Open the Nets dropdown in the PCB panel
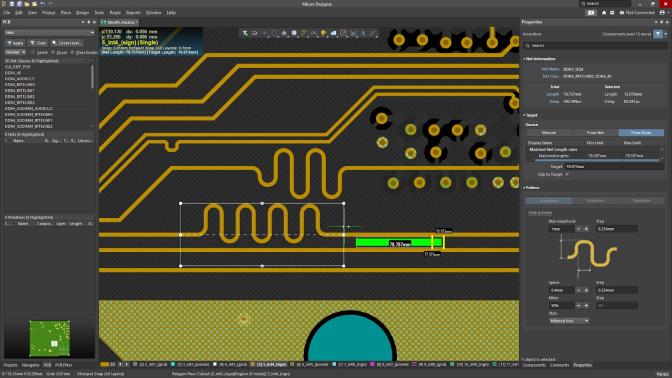Viewport: 672px width, 378px height. tap(49, 33)
